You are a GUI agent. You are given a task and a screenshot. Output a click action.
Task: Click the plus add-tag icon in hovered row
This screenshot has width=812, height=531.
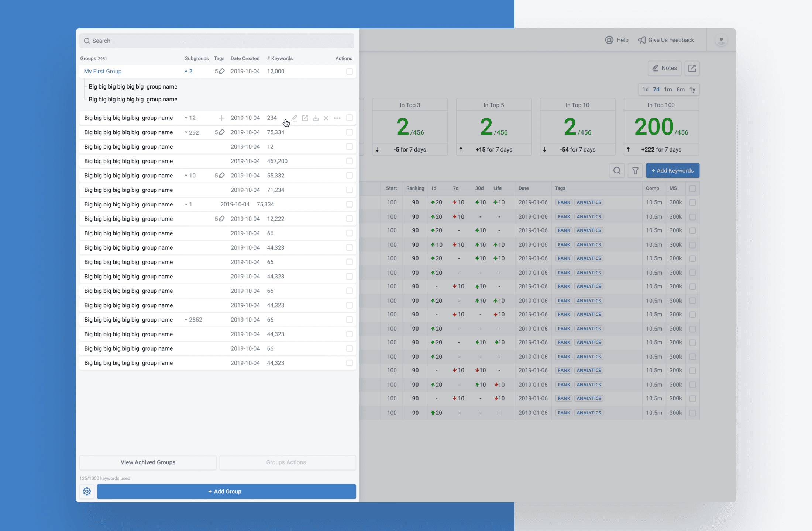(x=221, y=118)
